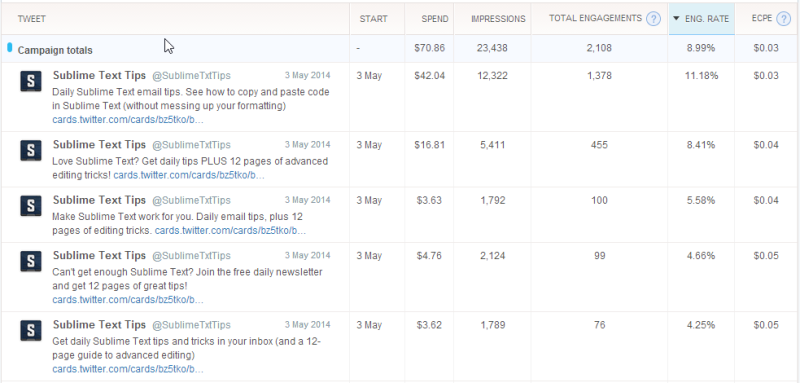Open Sublime Text Tips name in $16.81 row

[x=99, y=145]
